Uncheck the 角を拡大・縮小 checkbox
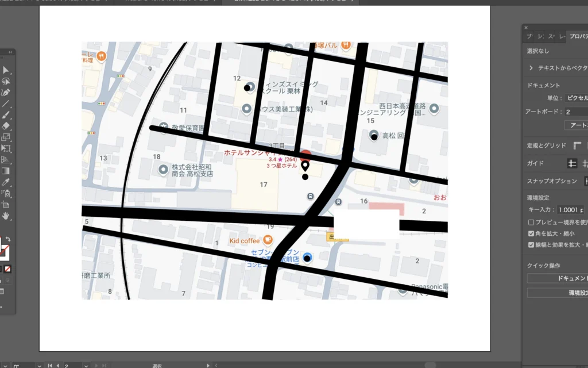588x368 pixels. coord(531,233)
